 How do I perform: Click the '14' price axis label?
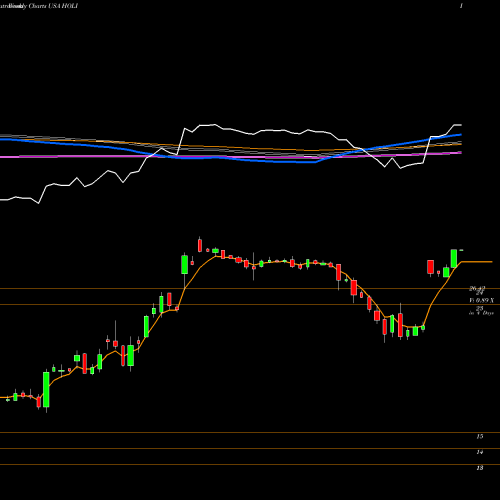(480, 452)
